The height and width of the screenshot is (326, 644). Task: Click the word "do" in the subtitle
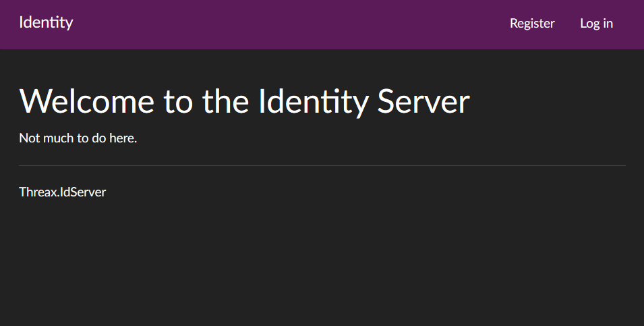click(x=98, y=138)
